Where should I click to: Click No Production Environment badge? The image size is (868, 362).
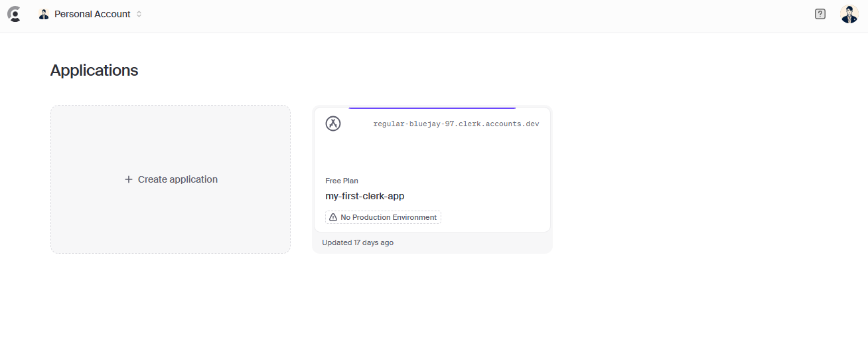tap(383, 217)
